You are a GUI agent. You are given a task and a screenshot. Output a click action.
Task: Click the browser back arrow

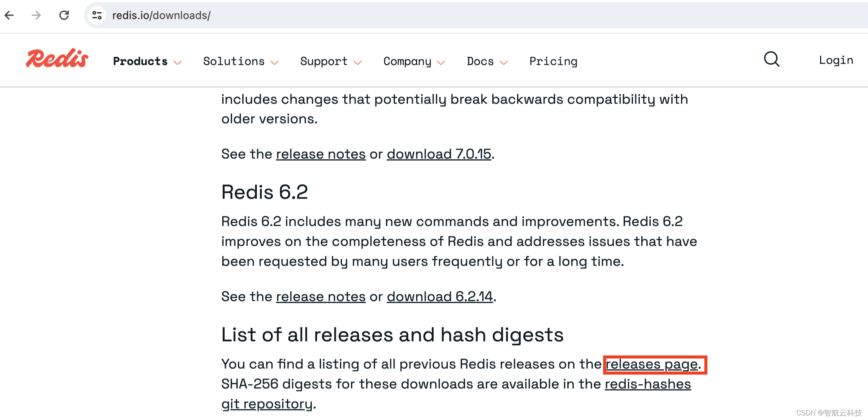(x=9, y=15)
